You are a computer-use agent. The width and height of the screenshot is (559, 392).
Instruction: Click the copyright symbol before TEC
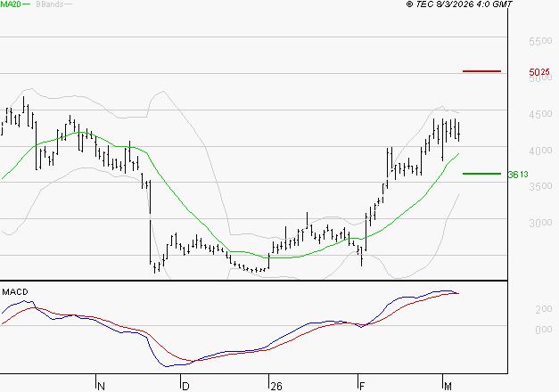pyautogui.click(x=410, y=4)
